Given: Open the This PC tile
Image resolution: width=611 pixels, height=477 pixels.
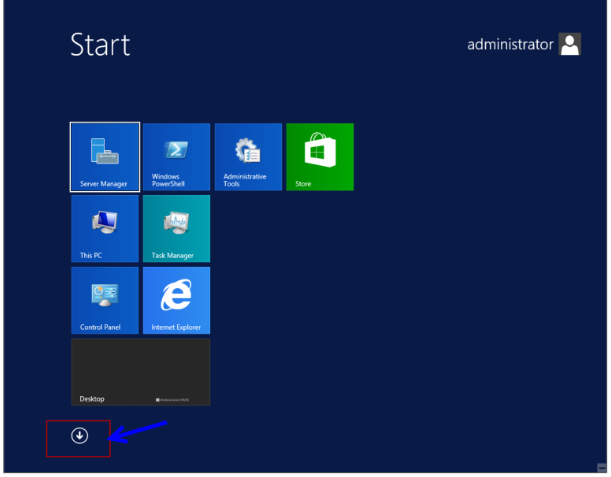Looking at the screenshot, I should 105,227.
